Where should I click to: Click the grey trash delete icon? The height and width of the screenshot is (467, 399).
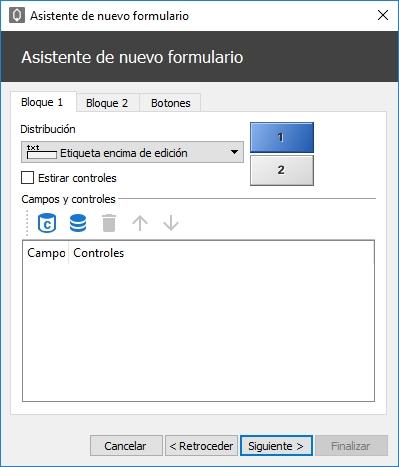pyautogui.click(x=109, y=223)
